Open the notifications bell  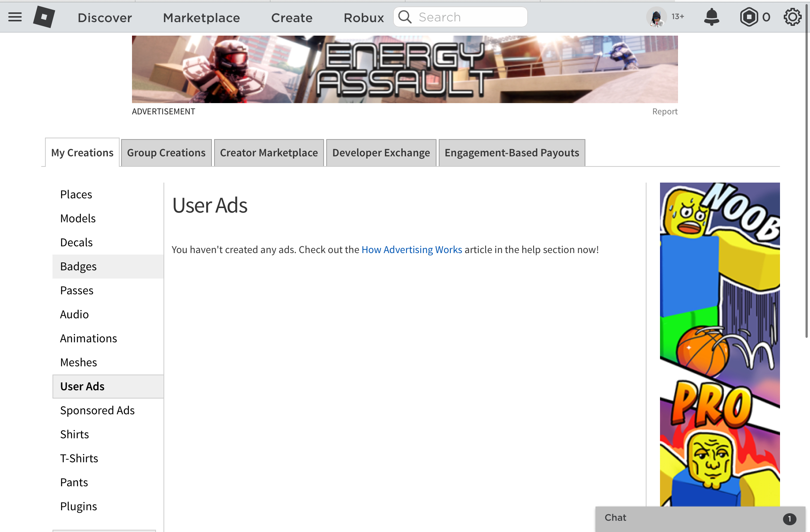(711, 17)
